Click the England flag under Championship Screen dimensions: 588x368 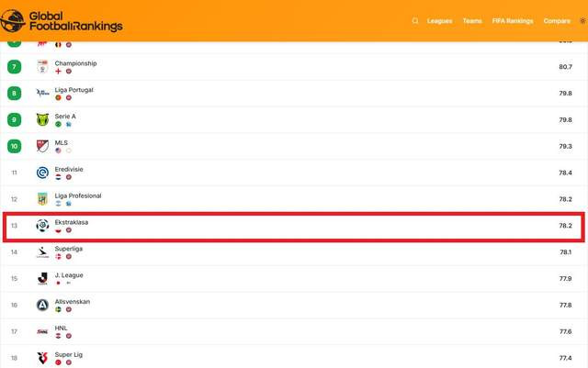[x=58, y=72]
